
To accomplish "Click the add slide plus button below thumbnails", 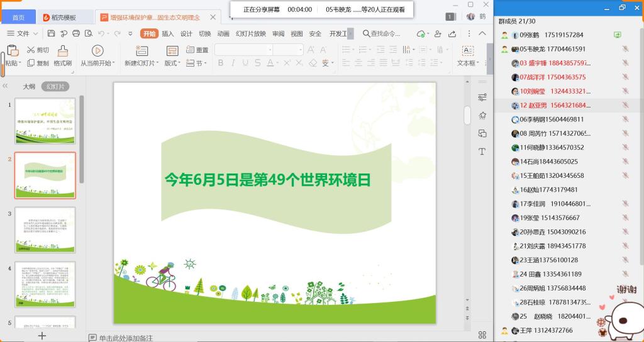I will pyautogui.click(x=42, y=336).
